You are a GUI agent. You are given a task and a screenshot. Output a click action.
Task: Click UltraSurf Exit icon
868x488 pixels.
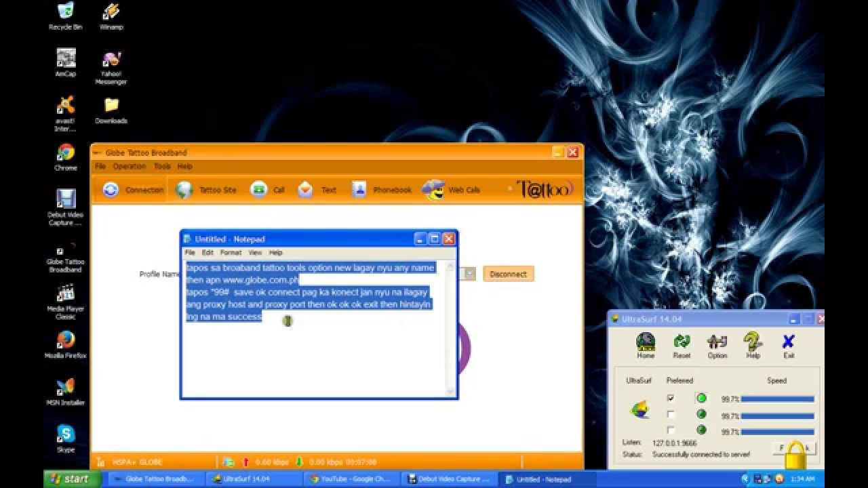tap(789, 345)
